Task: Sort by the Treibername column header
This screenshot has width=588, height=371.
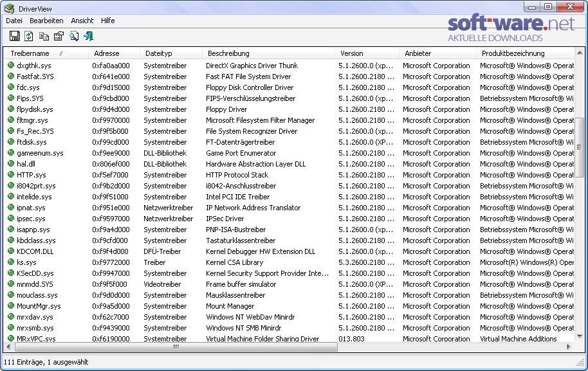Action: coord(46,53)
